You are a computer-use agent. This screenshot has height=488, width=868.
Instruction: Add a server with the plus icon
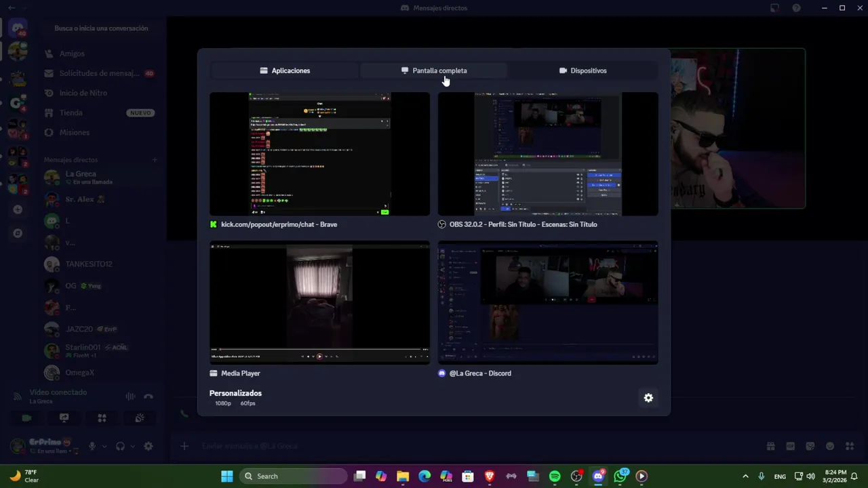(x=18, y=209)
